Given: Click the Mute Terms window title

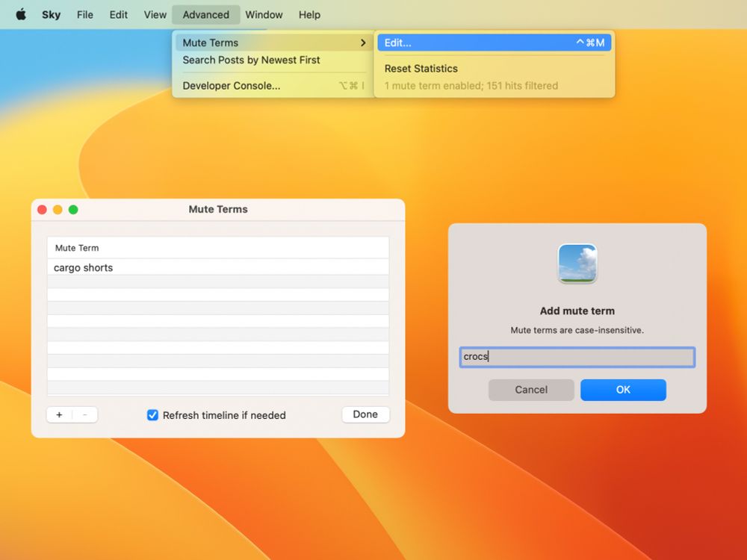Looking at the screenshot, I should pos(217,209).
